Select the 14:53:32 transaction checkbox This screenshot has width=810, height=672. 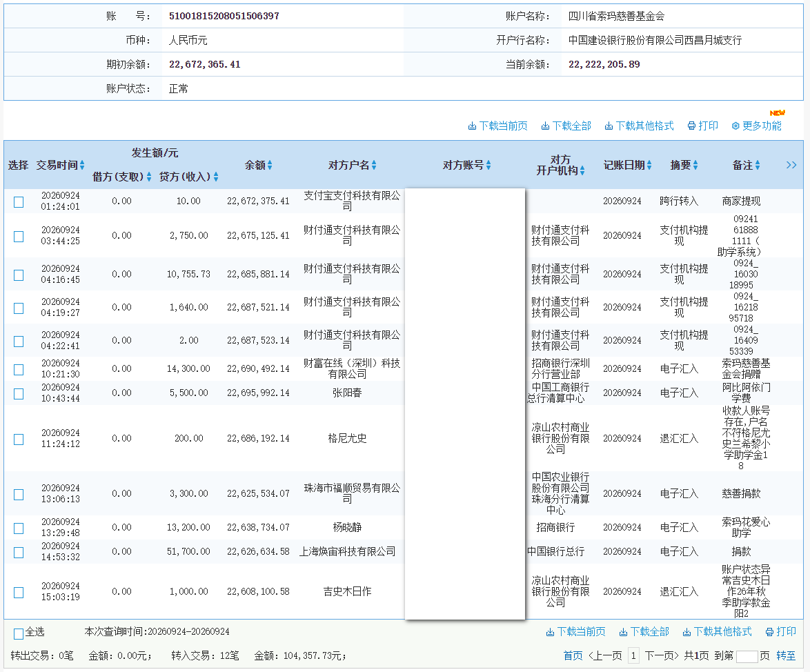click(x=19, y=553)
